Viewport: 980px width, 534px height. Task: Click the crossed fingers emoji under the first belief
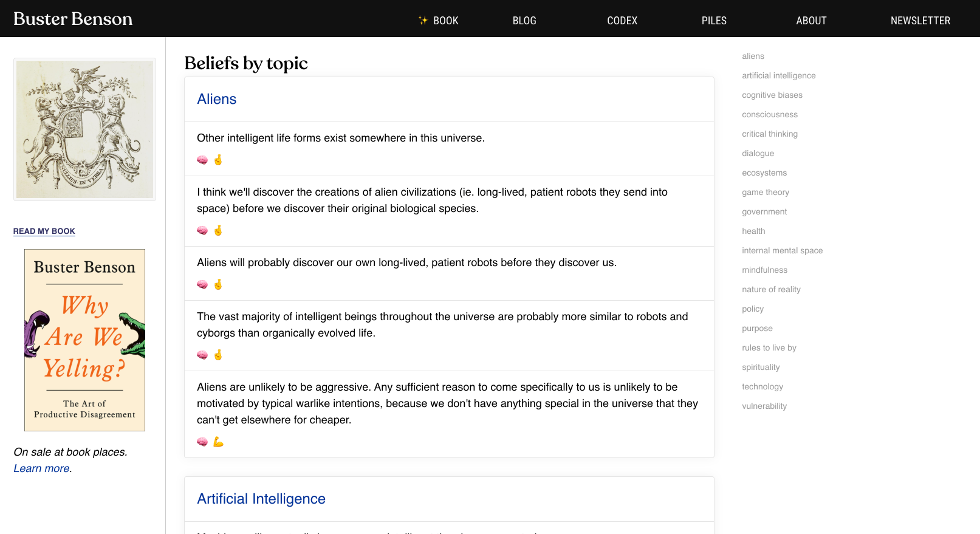click(x=218, y=160)
